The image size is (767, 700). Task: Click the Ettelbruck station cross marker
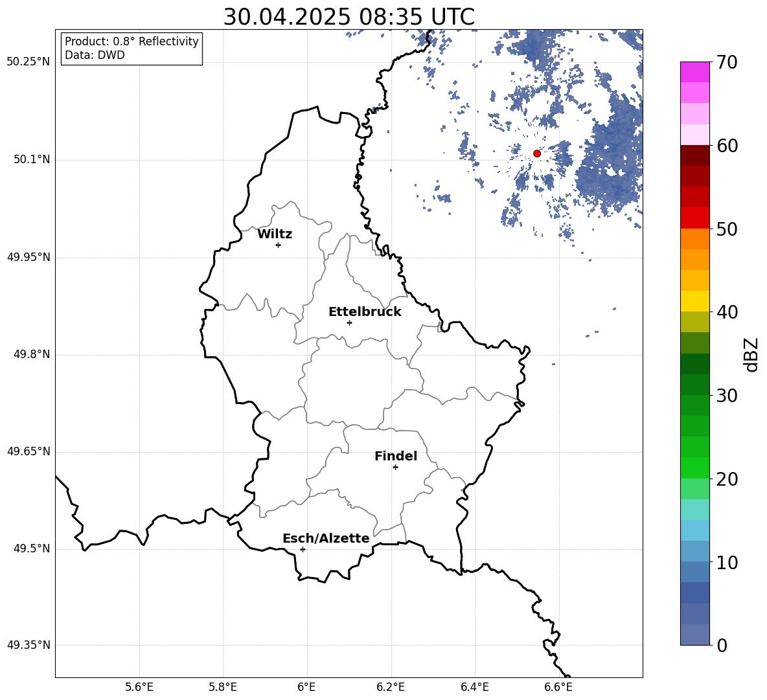tap(349, 322)
